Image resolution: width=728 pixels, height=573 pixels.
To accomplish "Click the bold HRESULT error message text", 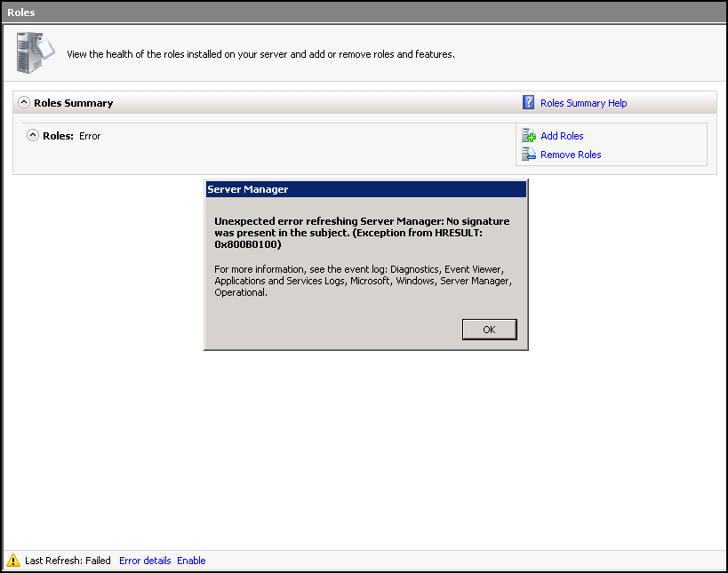I will tap(362, 233).
